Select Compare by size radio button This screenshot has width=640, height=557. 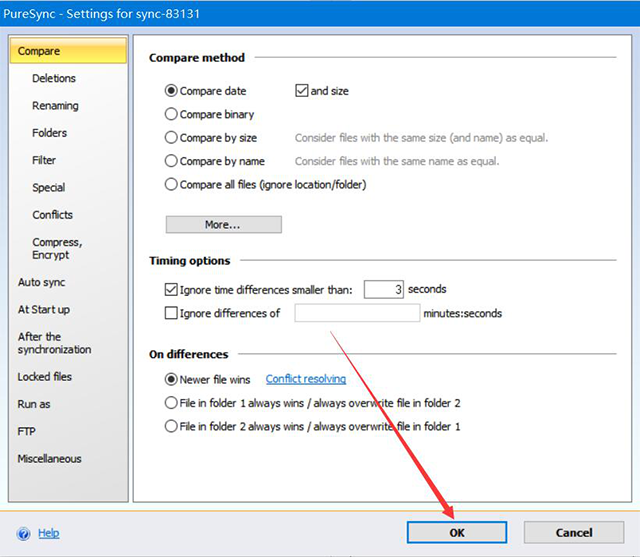(171, 138)
